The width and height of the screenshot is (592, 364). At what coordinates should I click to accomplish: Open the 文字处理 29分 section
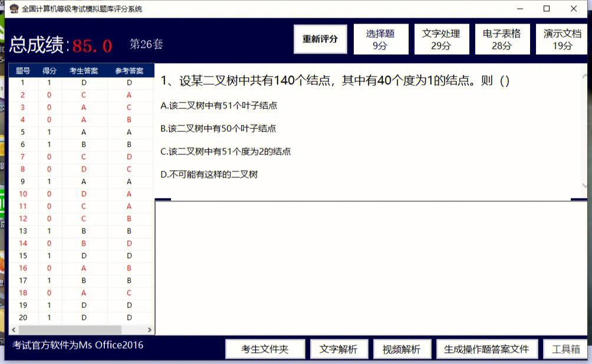[x=442, y=39]
